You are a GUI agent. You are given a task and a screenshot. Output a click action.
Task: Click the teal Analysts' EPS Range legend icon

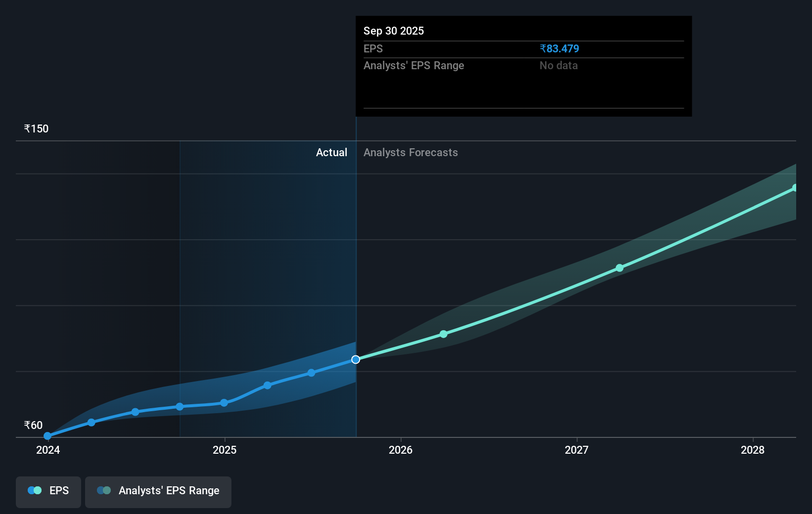point(103,490)
